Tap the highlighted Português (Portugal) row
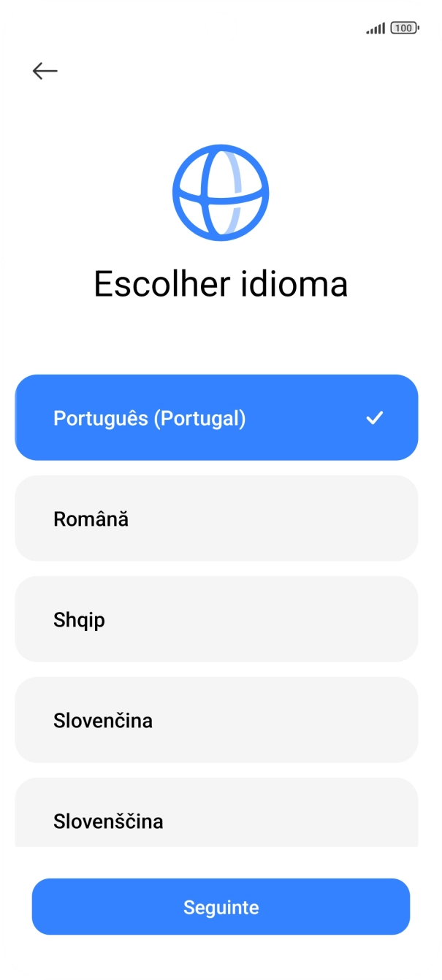The image size is (442, 980). pos(216,417)
